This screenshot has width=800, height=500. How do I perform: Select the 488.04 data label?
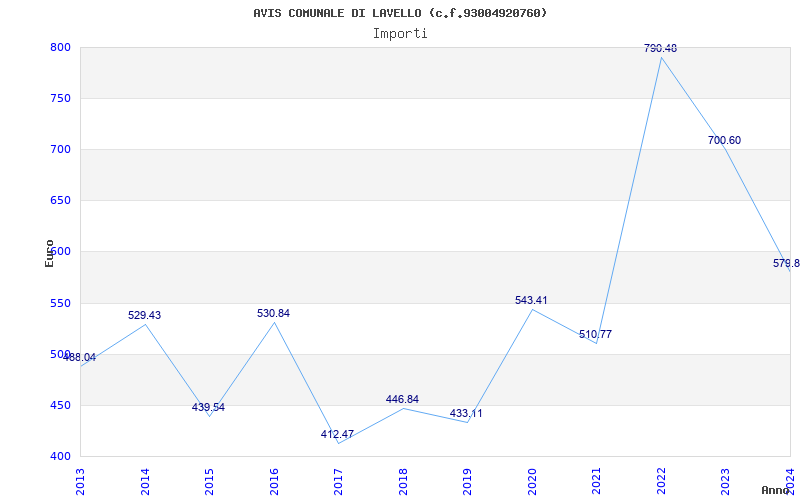pos(80,357)
